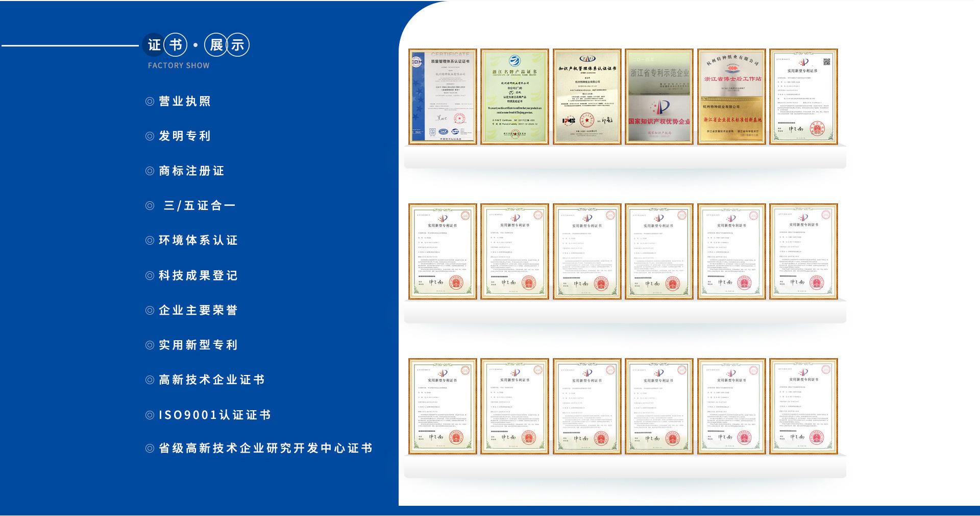Open the 浙江名牌产品证书 certificate image
The width and height of the screenshot is (980, 516).
[514, 97]
